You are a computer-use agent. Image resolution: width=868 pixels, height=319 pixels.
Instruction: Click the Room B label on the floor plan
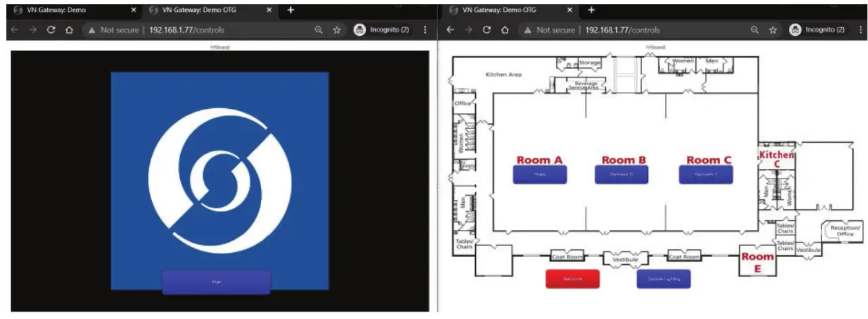coord(624,160)
